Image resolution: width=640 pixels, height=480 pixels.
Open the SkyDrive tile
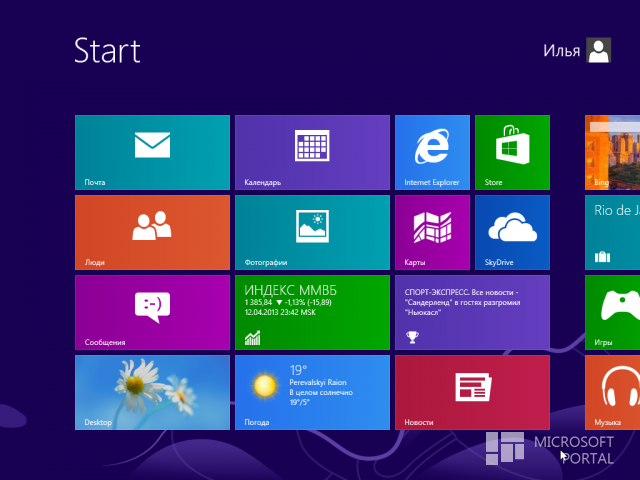(x=512, y=232)
